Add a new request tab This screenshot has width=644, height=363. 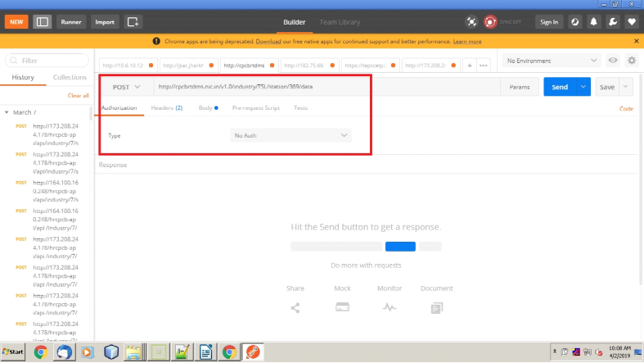(x=470, y=66)
